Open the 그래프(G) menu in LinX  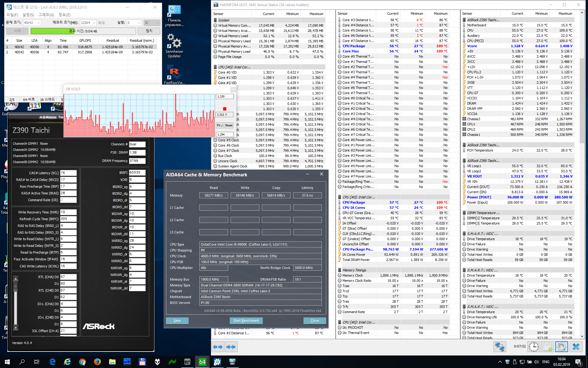click(46, 15)
